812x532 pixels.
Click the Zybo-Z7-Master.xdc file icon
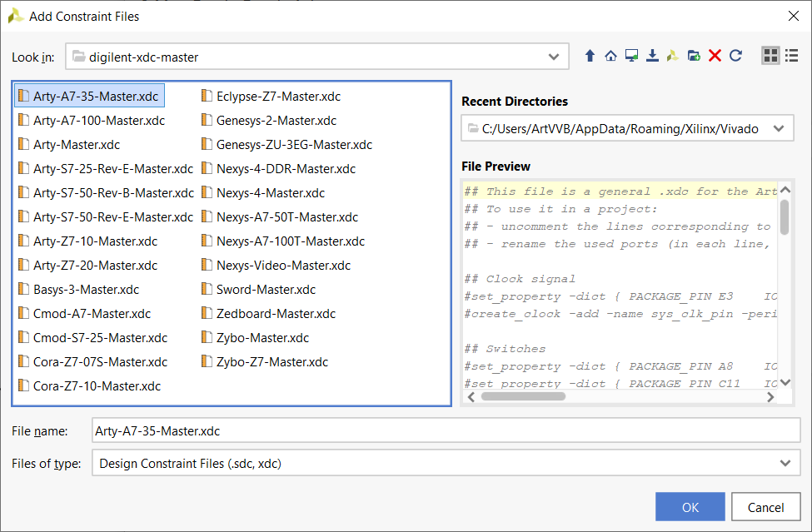[x=207, y=361]
